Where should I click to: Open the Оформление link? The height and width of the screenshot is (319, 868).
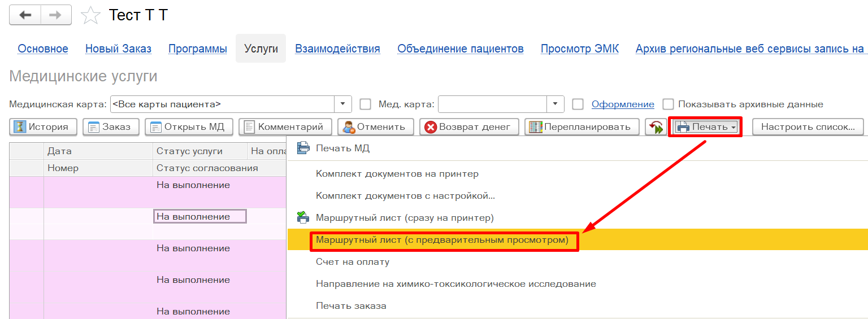(622, 104)
